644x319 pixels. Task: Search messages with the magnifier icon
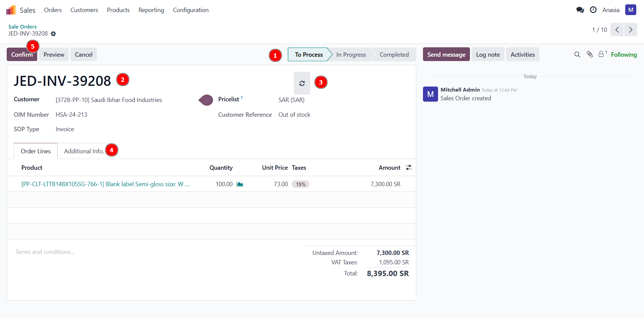point(577,54)
